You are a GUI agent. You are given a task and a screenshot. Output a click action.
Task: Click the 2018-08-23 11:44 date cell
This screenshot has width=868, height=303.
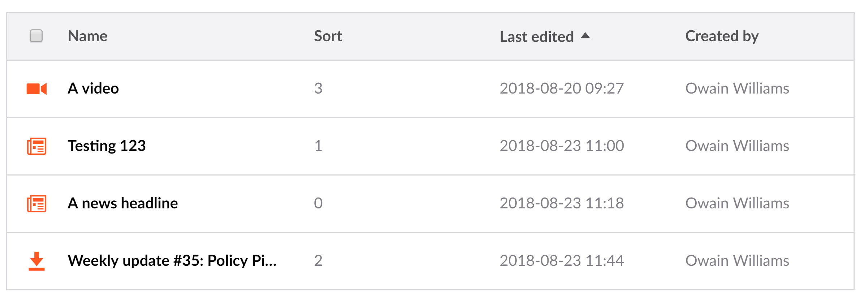pyautogui.click(x=561, y=261)
